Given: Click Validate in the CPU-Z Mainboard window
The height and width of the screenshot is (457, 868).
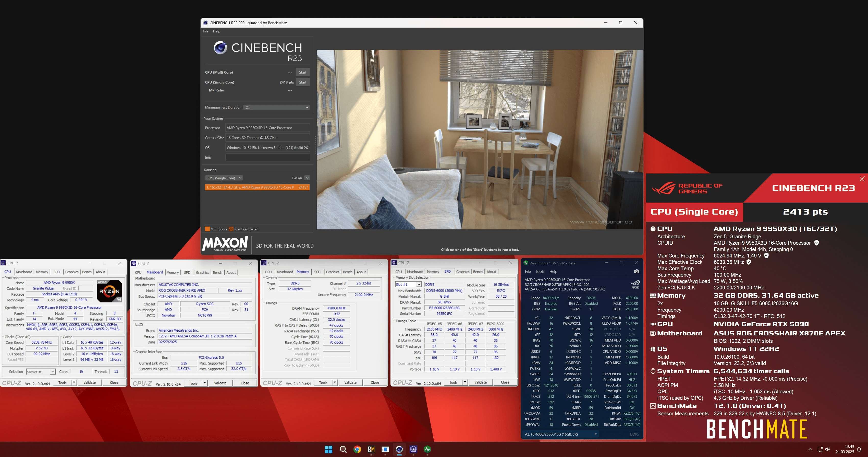Looking at the screenshot, I should tap(220, 383).
